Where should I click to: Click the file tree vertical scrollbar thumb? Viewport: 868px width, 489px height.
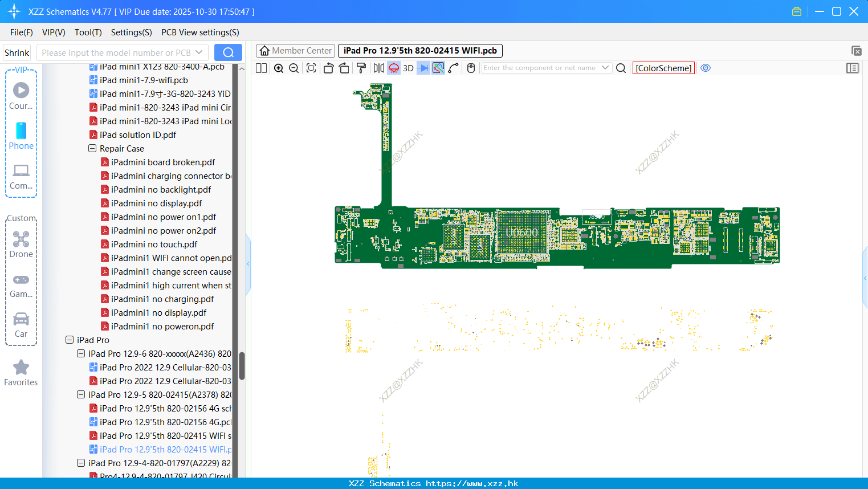point(242,366)
